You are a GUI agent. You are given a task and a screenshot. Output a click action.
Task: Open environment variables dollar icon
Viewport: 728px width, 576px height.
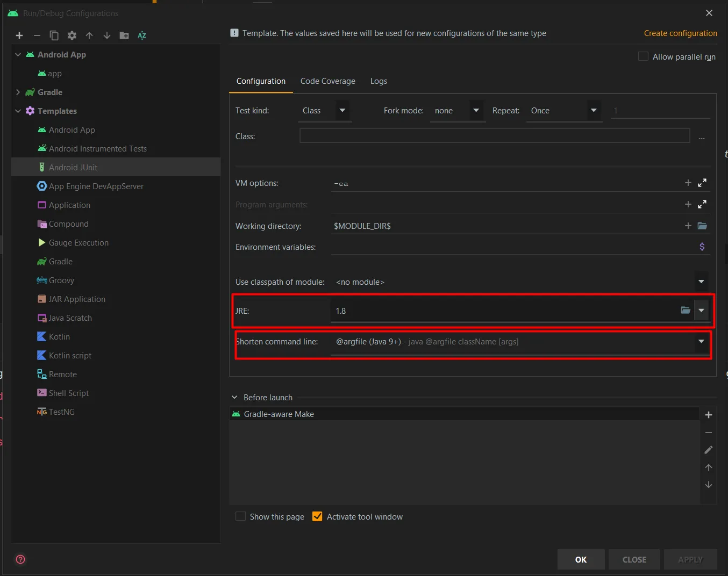tap(702, 247)
